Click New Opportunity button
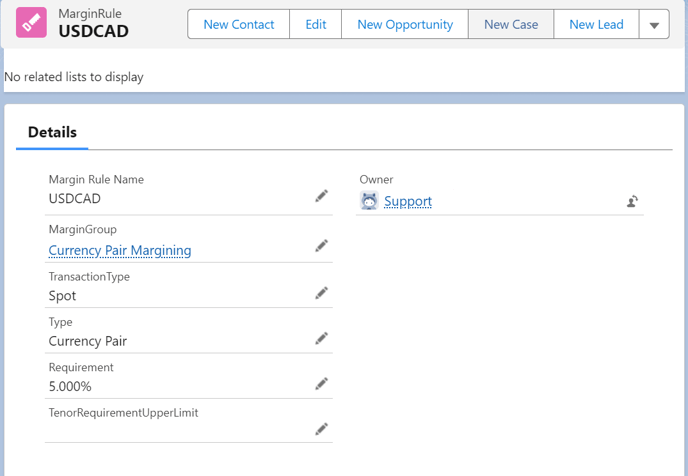Viewport: 688px width, 476px height. click(x=404, y=25)
